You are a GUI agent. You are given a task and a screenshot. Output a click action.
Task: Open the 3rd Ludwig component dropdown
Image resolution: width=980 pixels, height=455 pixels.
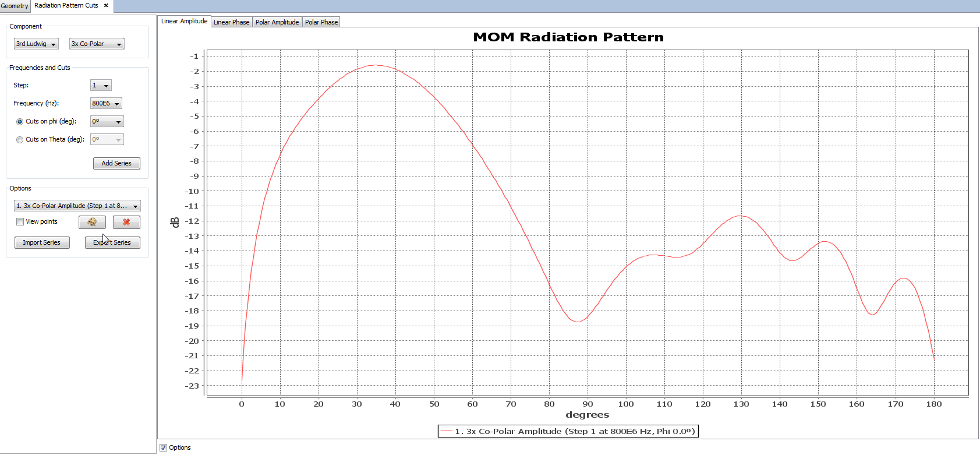click(x=36, y=44)
